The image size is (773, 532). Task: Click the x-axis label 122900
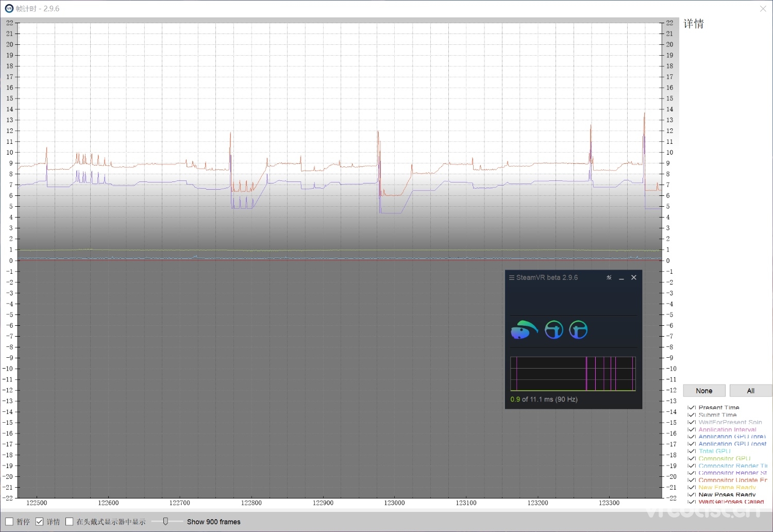323,503
